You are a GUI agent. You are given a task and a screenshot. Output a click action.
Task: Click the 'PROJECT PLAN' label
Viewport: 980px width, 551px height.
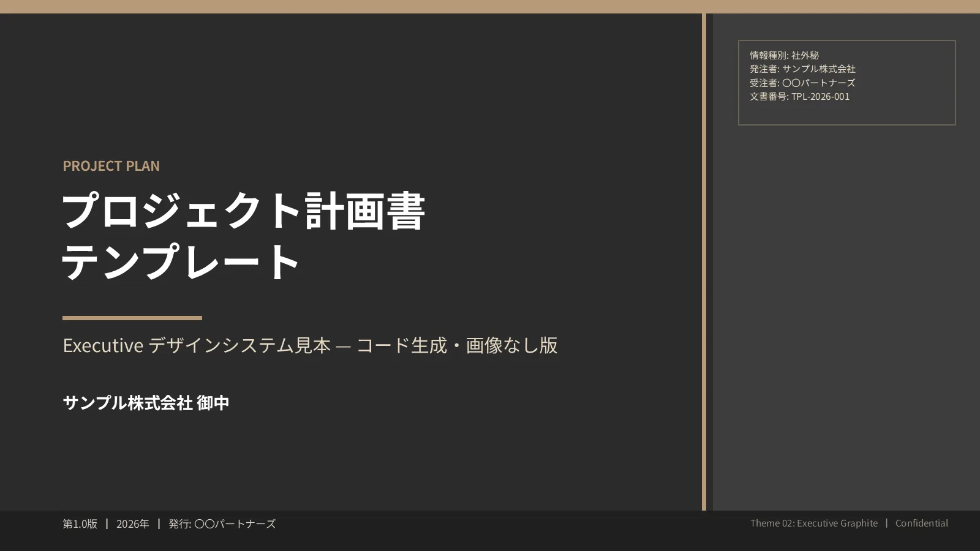pos(111,166)
